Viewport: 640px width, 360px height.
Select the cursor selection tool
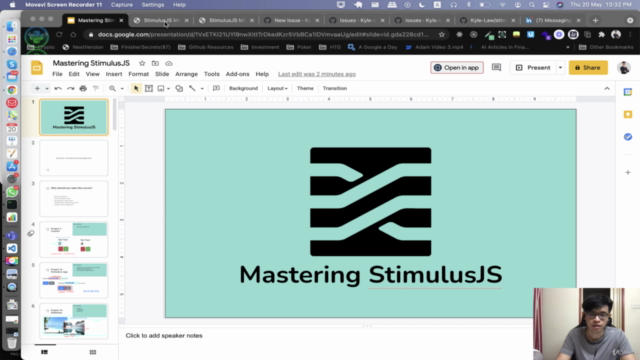click(136, 88)
